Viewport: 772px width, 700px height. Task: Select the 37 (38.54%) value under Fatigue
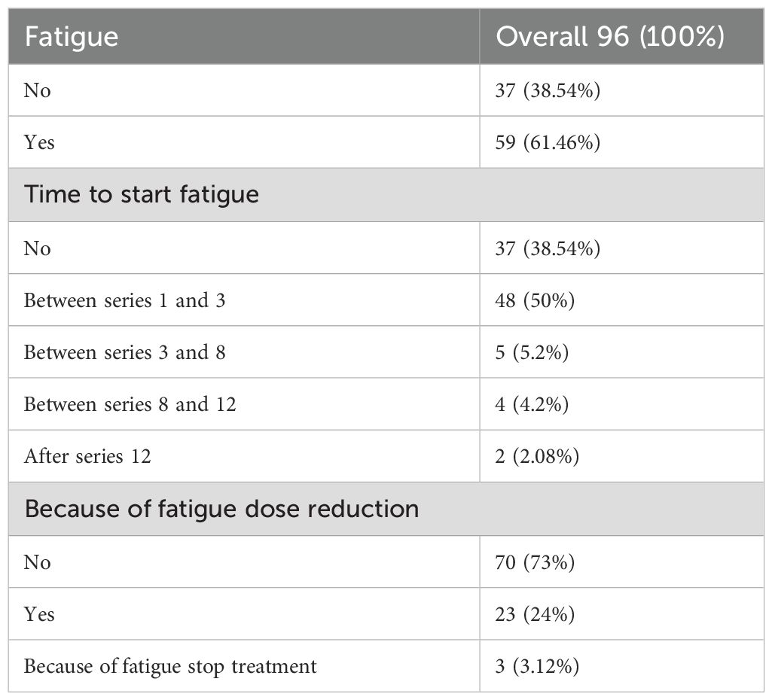tap(548, 90)
